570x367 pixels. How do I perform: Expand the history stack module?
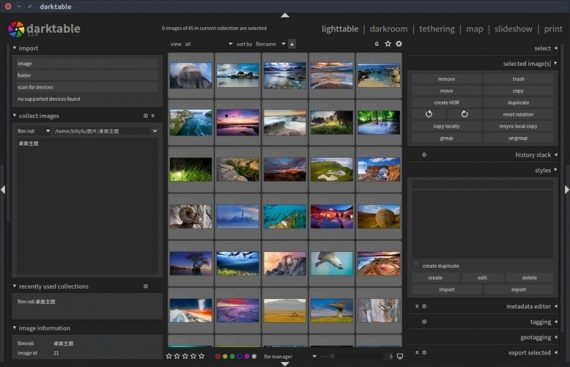pyautogui.click(x=556, y=155)
